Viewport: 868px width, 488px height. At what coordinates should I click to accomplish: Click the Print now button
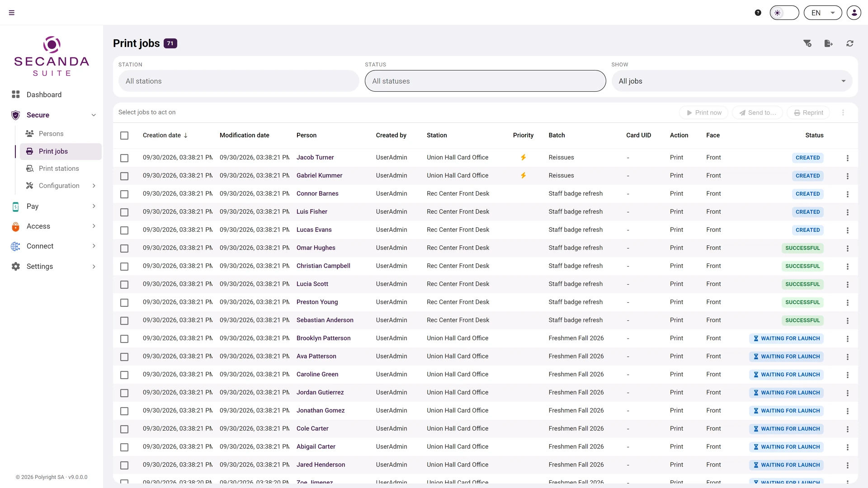[703, 113]
